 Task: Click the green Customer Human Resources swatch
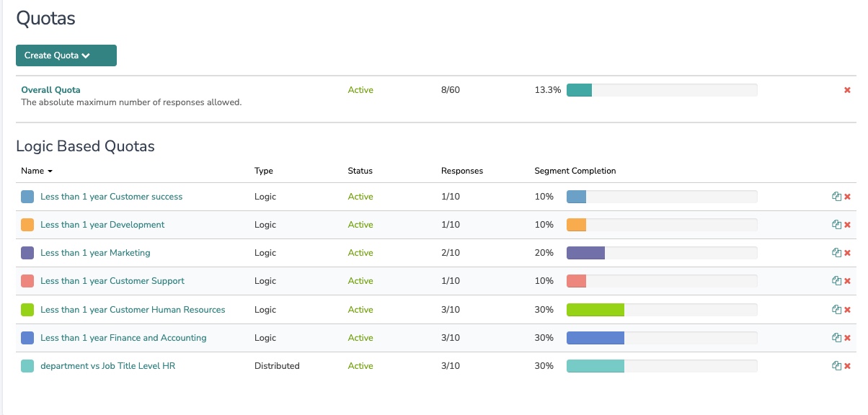click(x=27, y=310)
